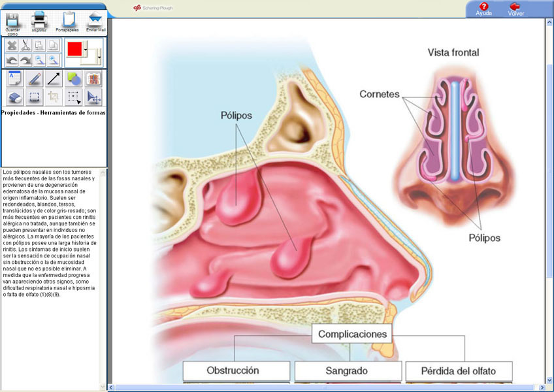
Task: Go back with Volver button
Action: (x=516, y=9)
